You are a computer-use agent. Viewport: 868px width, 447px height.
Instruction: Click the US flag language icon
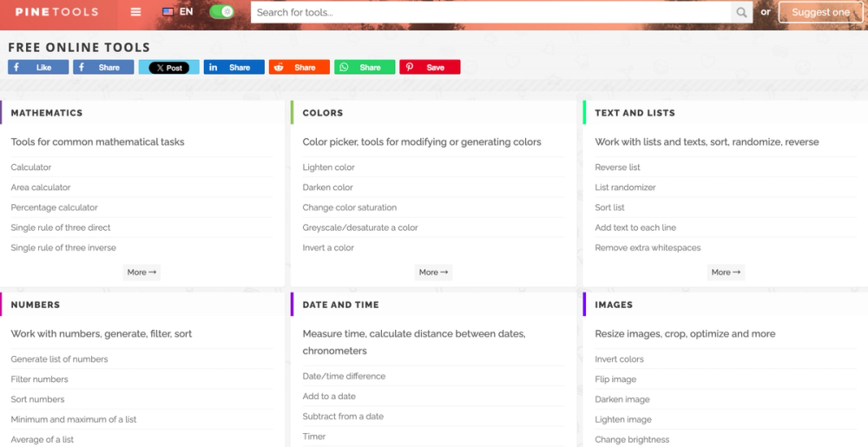(168, 11)
